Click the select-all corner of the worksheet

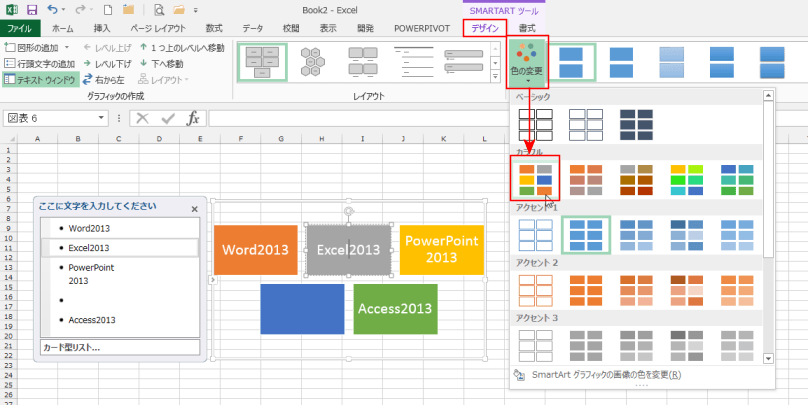tap(9, 139)
